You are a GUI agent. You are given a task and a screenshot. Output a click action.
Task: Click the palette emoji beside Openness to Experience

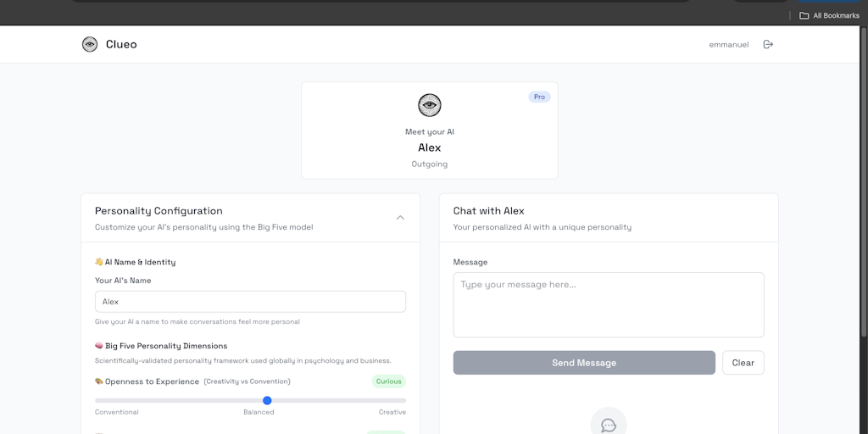[99, 381]
